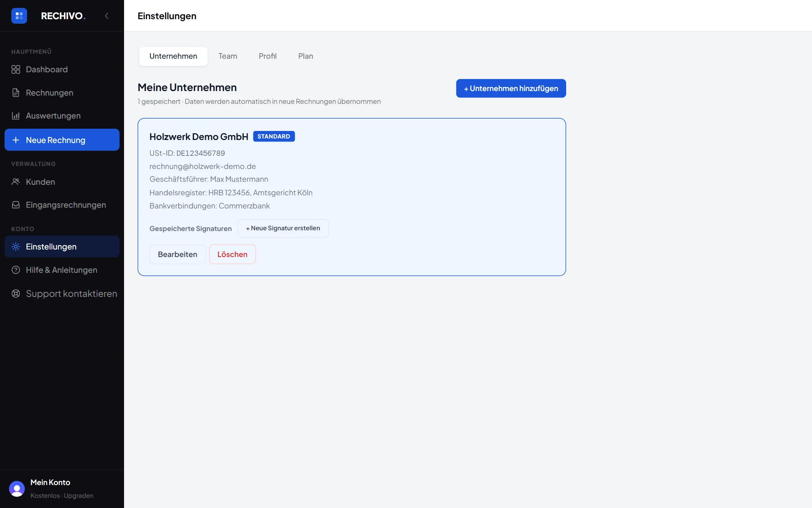
Task: Click Handelsregister: HRB 123456 line
Action: [231, 193]
